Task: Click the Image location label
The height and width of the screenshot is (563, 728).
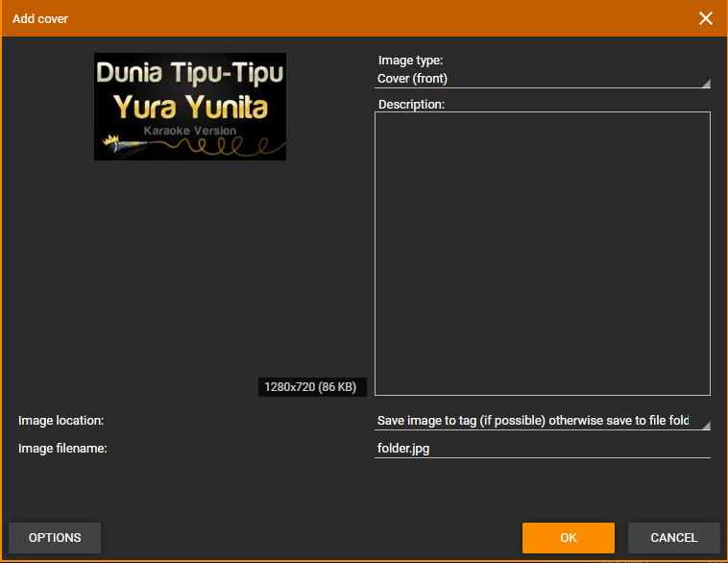Action: (x=61, y=421)
